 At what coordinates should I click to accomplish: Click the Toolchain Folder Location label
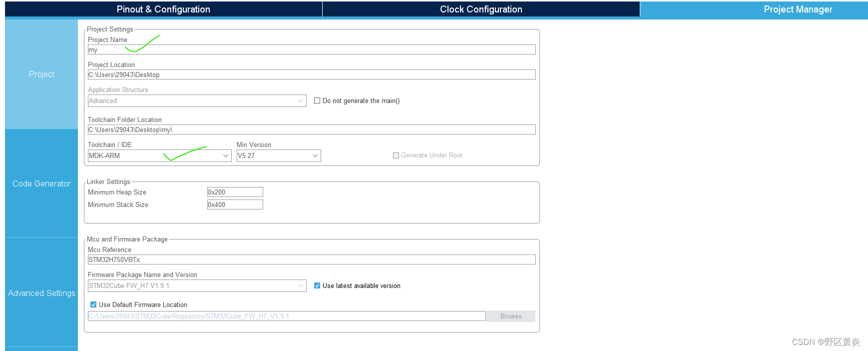pos(125,119)
